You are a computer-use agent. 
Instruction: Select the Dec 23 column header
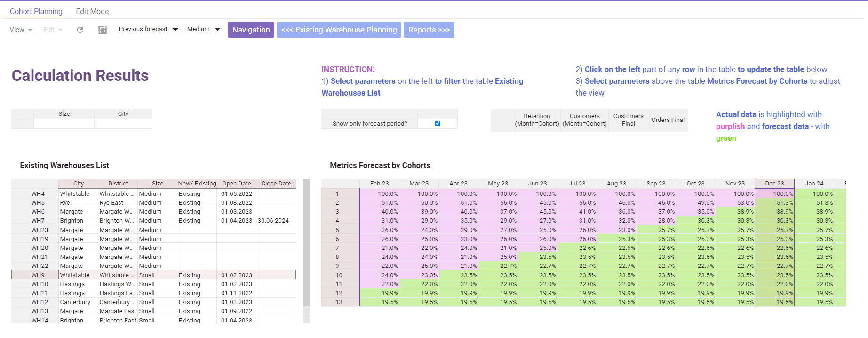(x=774, y=184)
